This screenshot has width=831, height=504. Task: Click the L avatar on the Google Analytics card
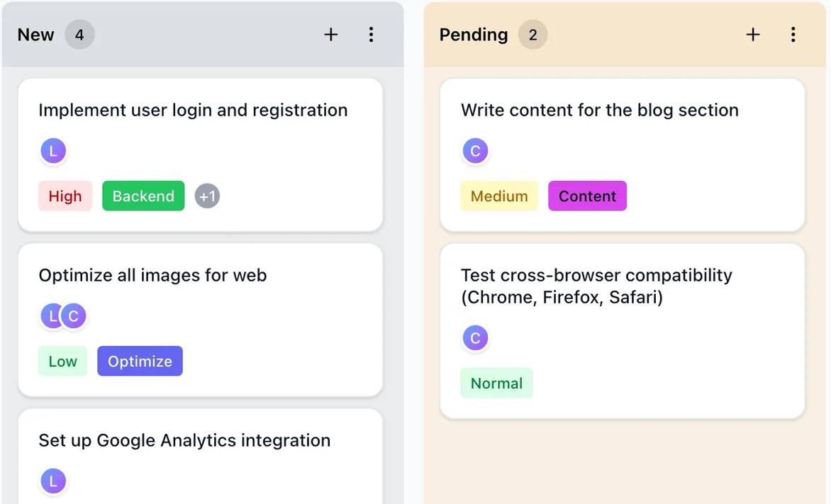click(53, 481)
